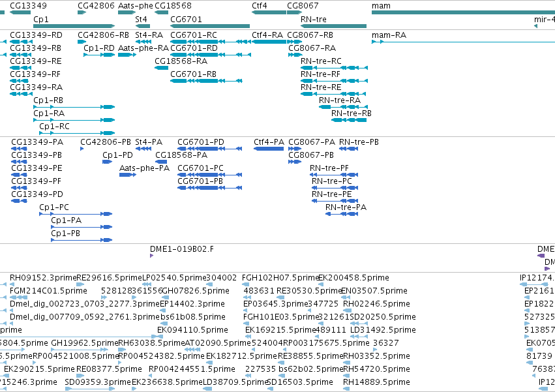Viewport: 555px width, 392px height.
Task: Click the mam gene label
Action: click(382, 6)
